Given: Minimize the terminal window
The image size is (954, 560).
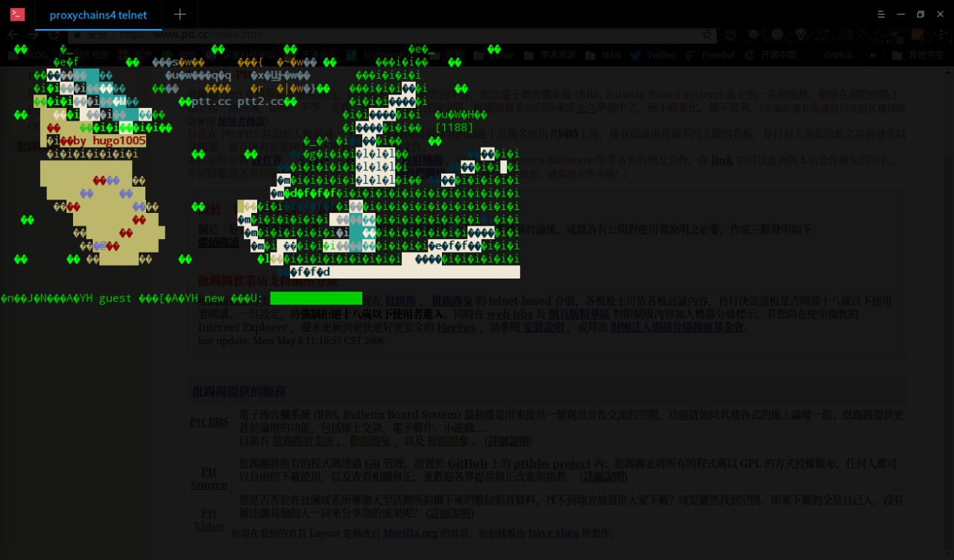Looking at the screenshot, I should coord(901,14).
